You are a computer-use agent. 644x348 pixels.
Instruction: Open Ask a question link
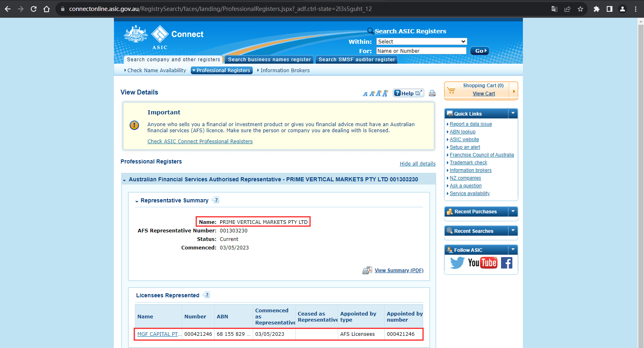click(466, 186)
